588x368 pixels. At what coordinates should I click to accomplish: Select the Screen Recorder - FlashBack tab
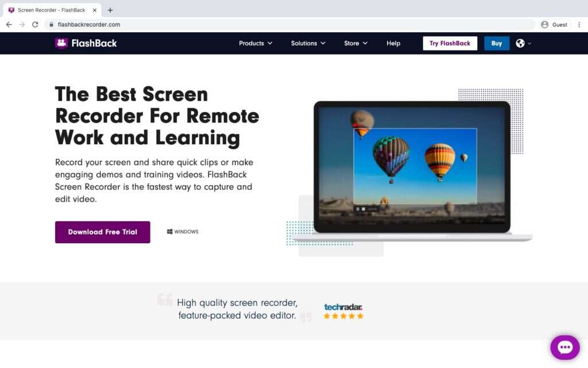click(x=52, y=10)
